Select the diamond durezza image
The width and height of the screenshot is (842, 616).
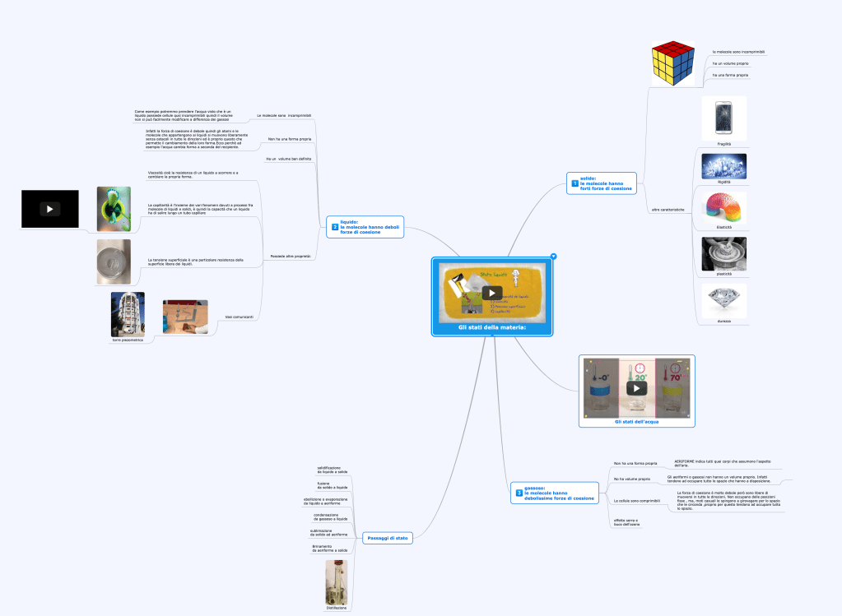click(723, 300)
